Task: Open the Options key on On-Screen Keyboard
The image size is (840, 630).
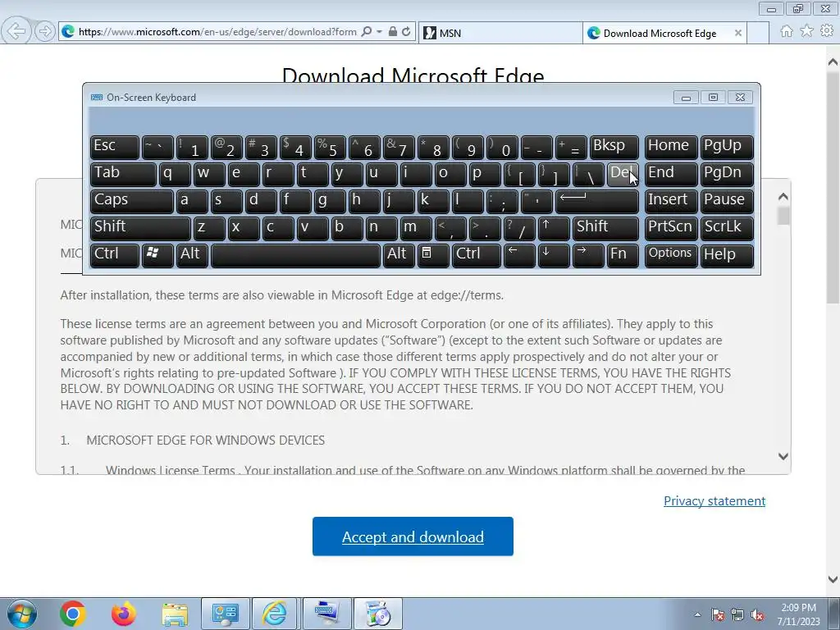Action: pyautogui.click(x=671, y=254)
